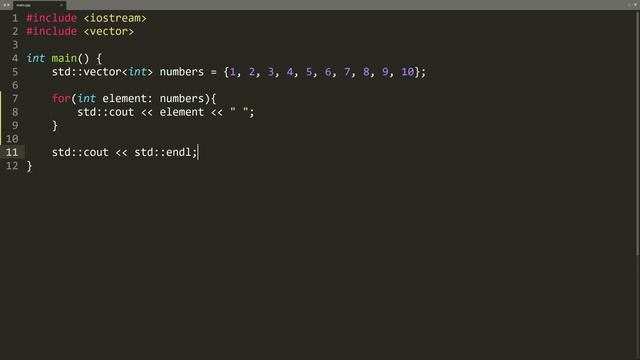
Task: Click the closing brace on line 9
Action: (x=55, y=126)
